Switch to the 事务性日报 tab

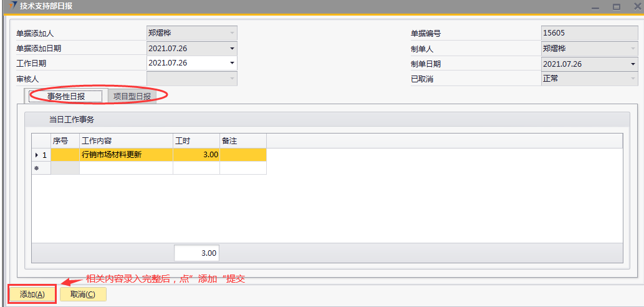[66, 96]
